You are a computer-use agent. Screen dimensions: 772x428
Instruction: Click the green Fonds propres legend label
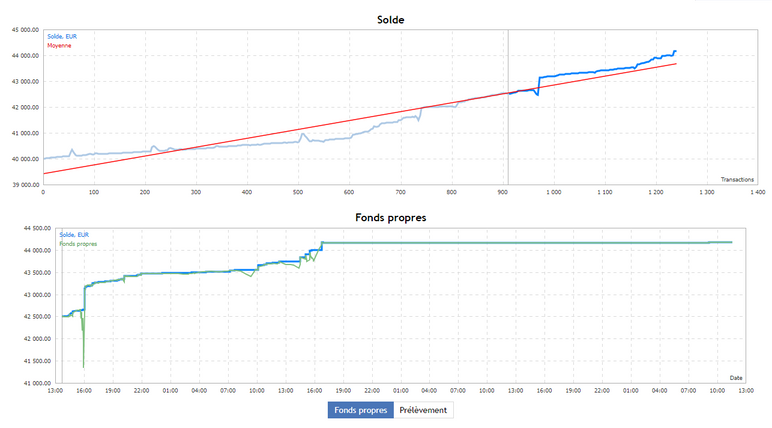[78, 244]
